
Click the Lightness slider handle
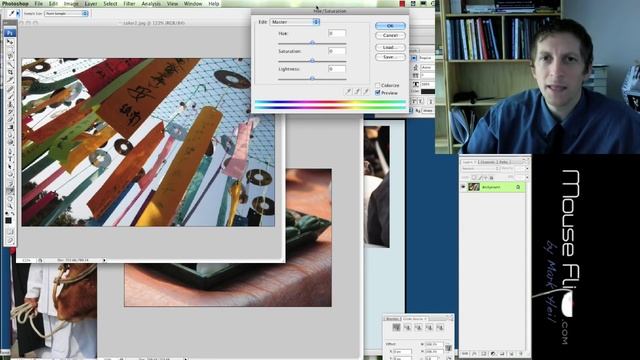point(312,78)
